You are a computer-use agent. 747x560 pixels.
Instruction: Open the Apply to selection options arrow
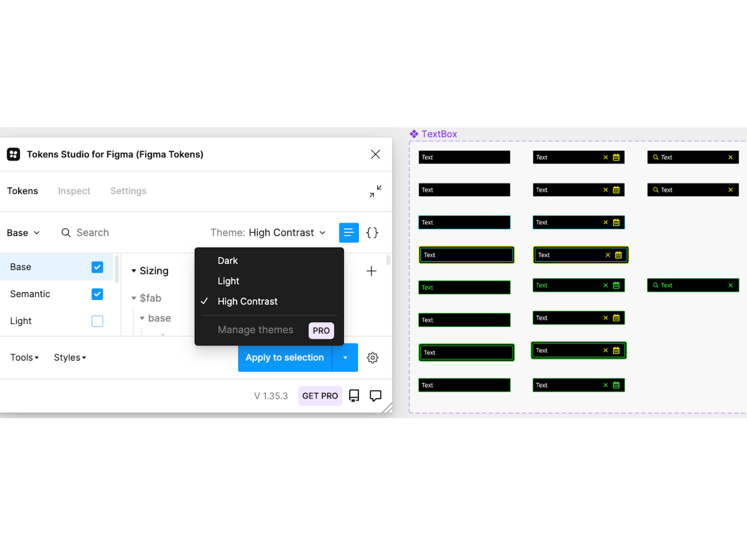point(345,358)
